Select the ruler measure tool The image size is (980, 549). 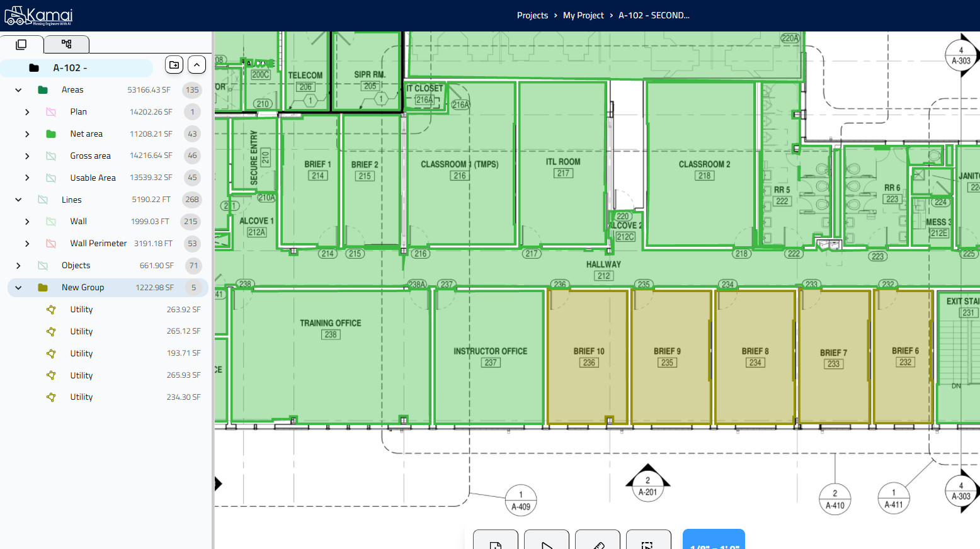point(598,541)
